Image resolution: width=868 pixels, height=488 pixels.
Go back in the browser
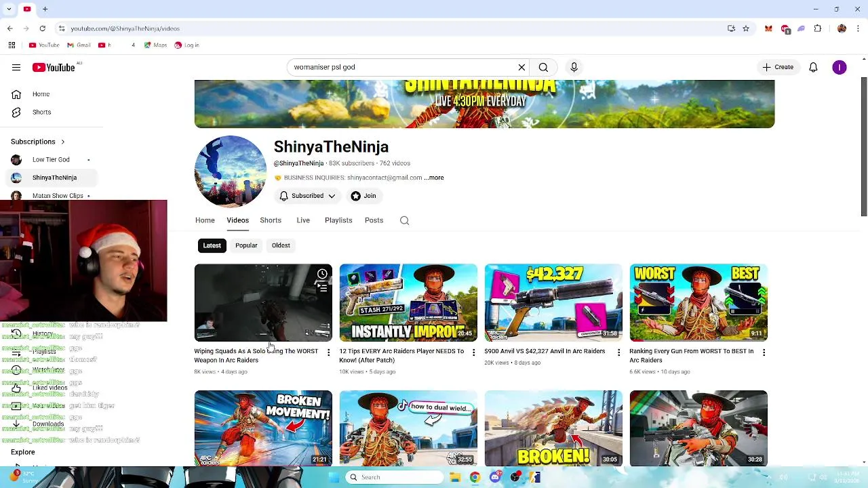tap(9, 28)
